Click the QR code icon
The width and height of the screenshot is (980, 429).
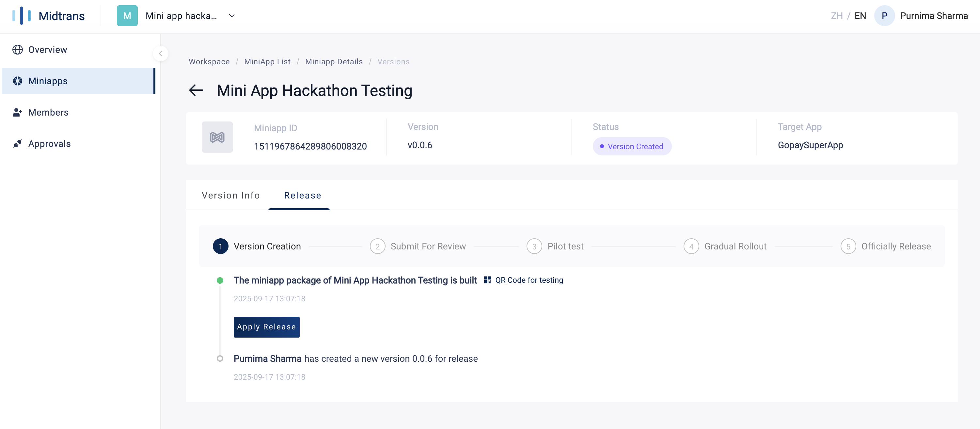point(487,280)
